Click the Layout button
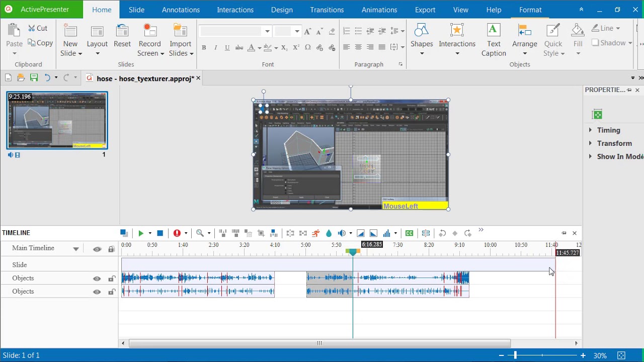 [97, 40]
